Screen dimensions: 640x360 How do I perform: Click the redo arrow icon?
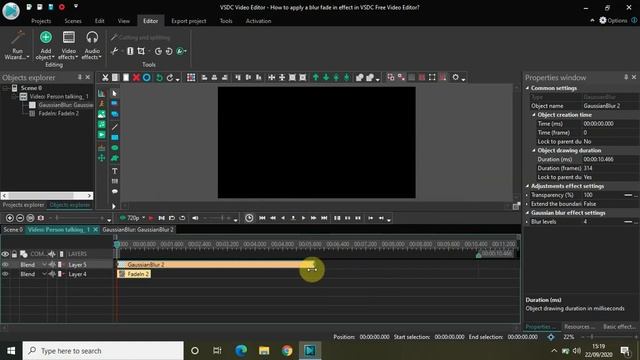coord(170,78)
